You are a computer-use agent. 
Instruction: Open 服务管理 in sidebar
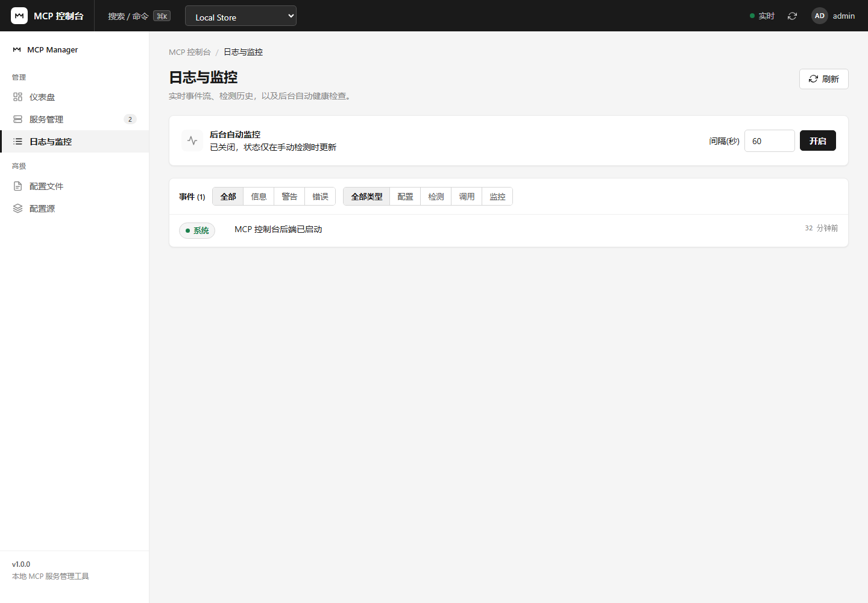coord(74,119)
